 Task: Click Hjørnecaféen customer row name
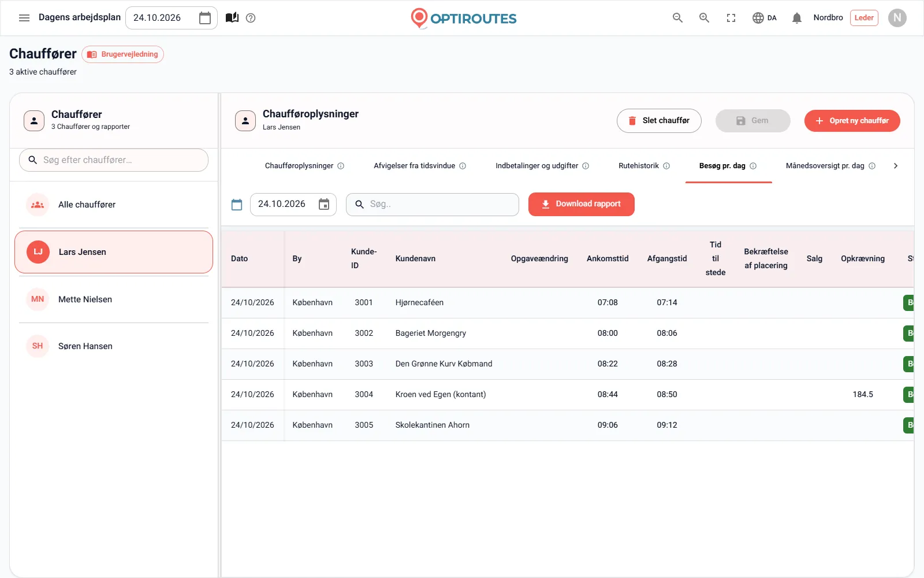[x=420, y=303]
